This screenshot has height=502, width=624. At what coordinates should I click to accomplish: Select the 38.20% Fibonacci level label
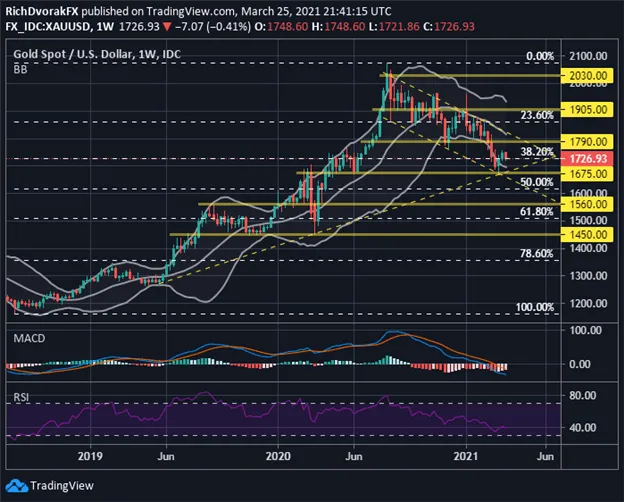click(537, 152)
